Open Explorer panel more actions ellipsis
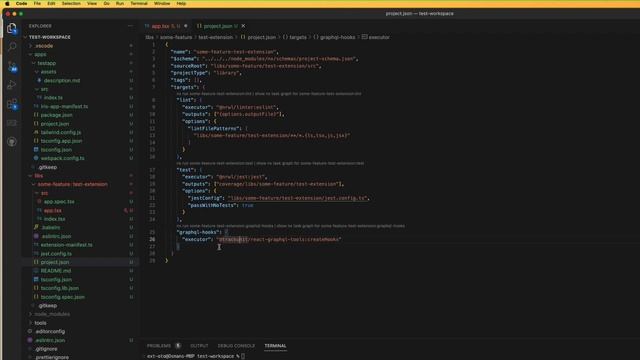 pos(130,26)
